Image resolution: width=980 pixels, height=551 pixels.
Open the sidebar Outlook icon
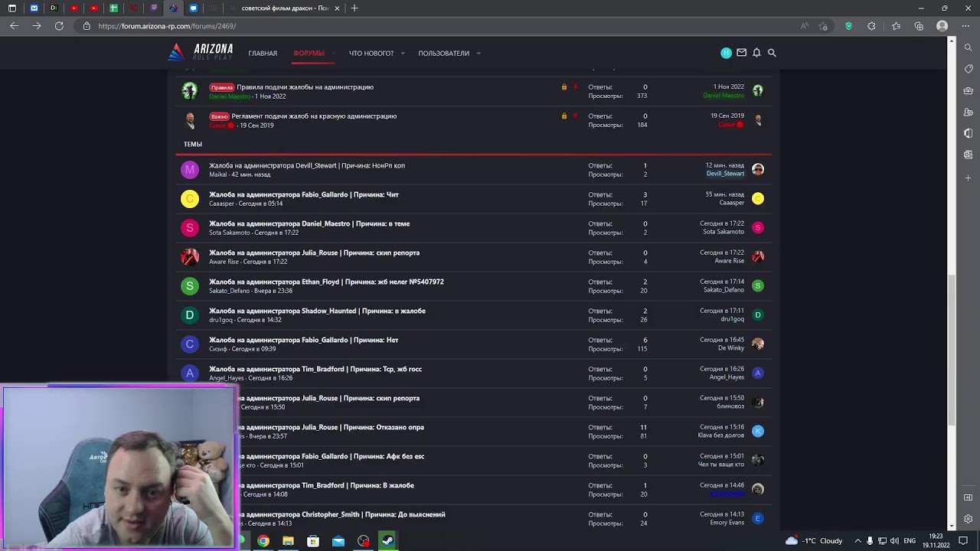pos(969,155)
